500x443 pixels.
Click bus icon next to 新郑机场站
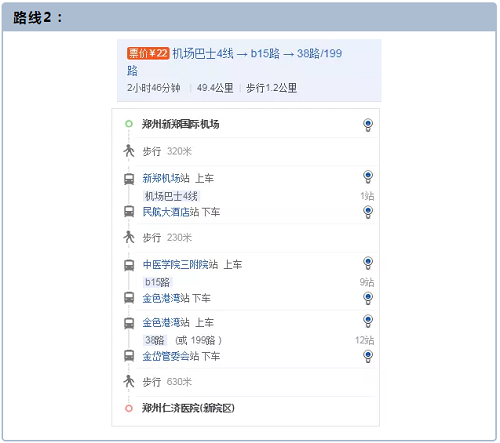point(129,179)
